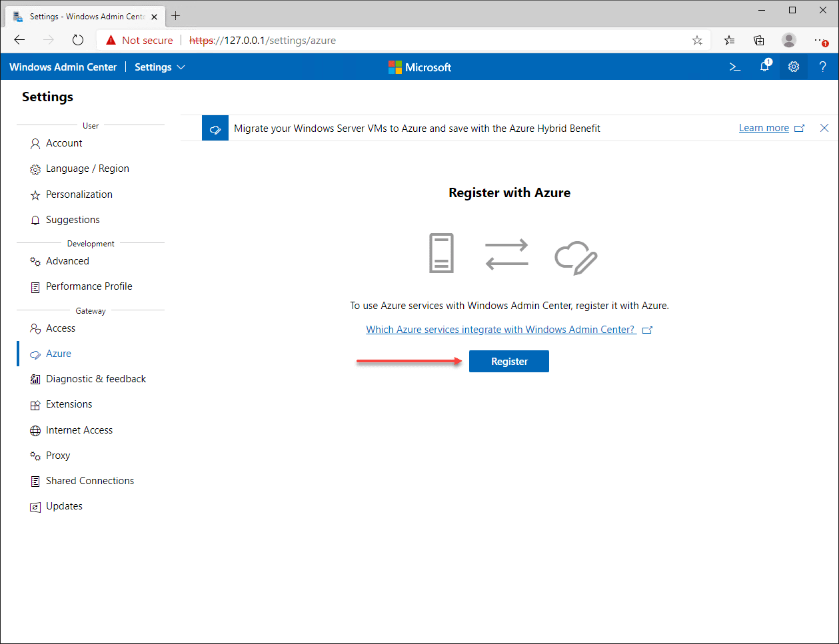Click the Access users icon
839x644 pixels.
point(35,329)
